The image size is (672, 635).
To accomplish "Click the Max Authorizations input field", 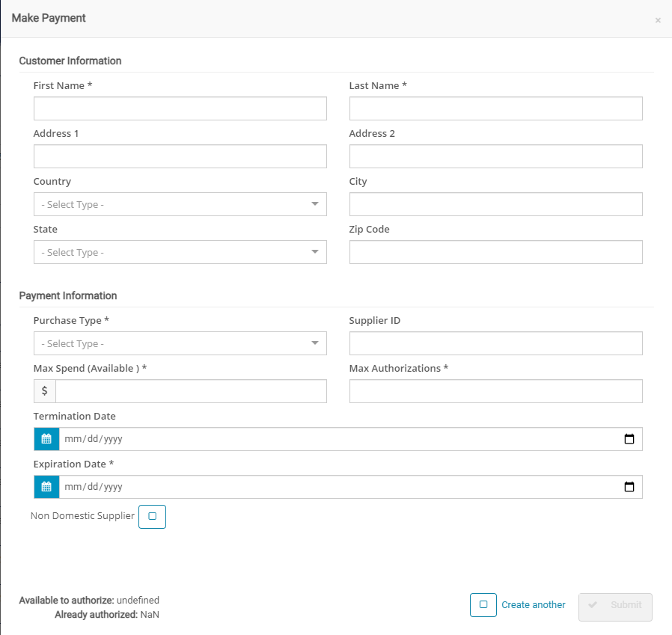I will (x=496, y=390).
